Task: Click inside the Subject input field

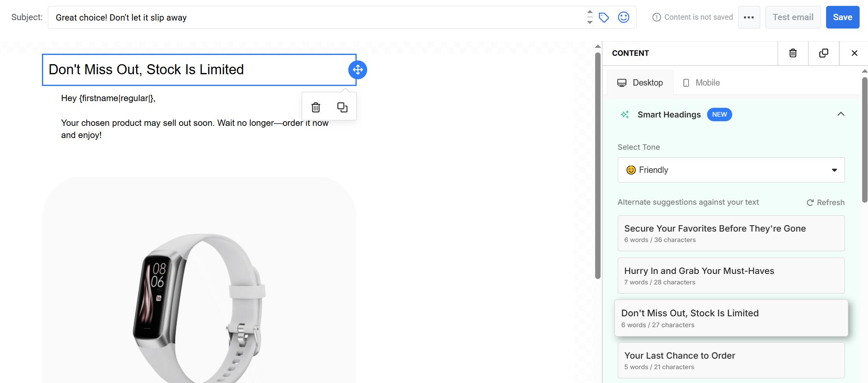Action: click(x=314, y=17)
